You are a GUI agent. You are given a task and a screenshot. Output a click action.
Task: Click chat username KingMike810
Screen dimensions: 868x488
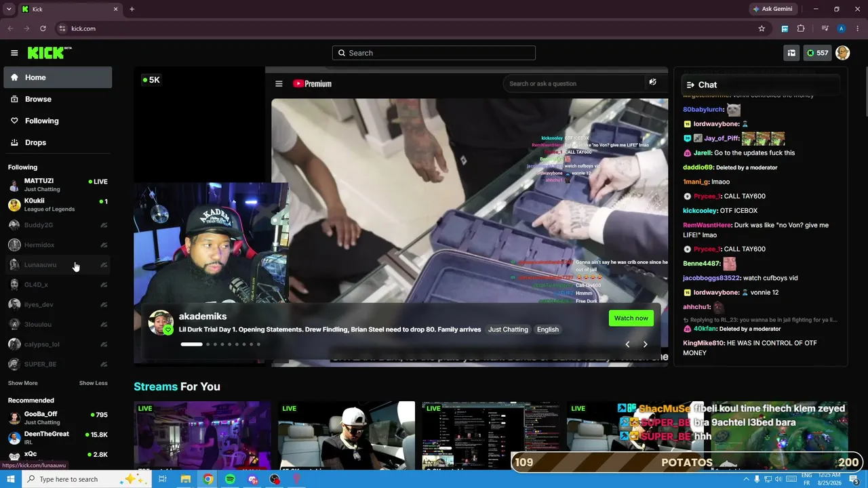703,343
